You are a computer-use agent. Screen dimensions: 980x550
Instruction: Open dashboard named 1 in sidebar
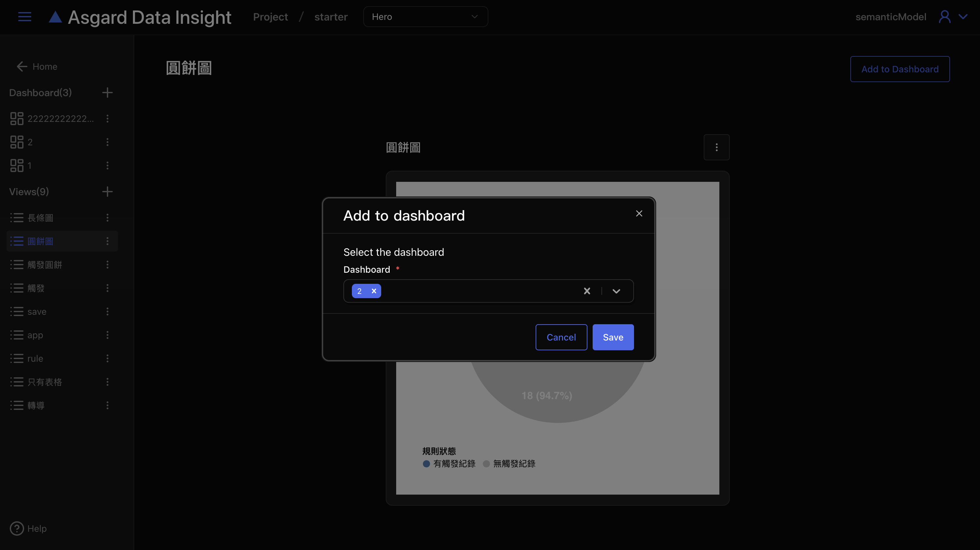[29, 166]
